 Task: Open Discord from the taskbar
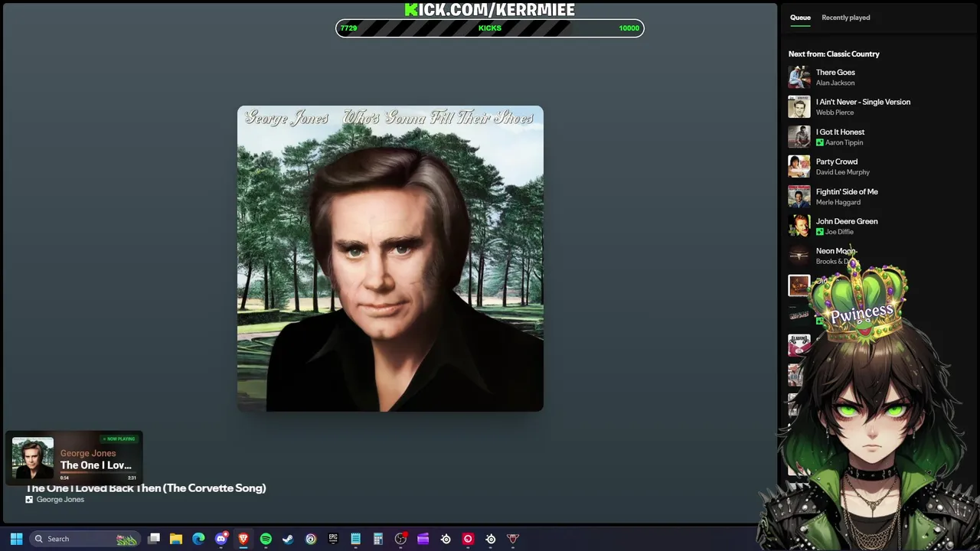221,539
